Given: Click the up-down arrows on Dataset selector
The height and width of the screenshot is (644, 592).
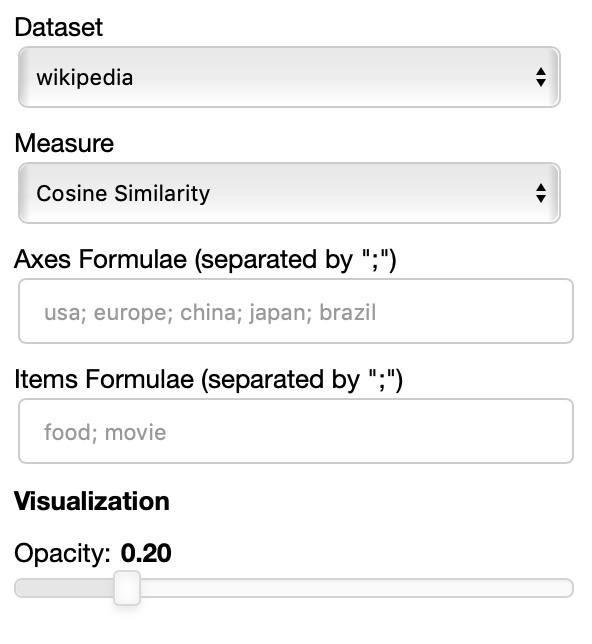Looking at the screenshot, I should 541,77.
